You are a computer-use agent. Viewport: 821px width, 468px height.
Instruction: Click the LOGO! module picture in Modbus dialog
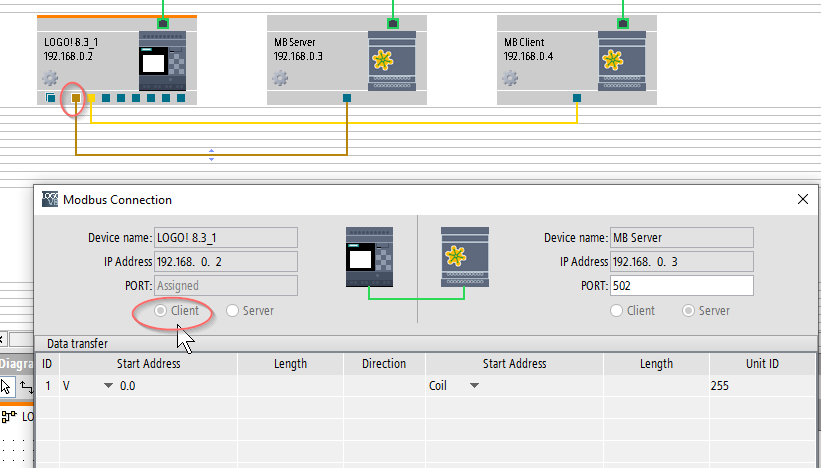[369, 257]
